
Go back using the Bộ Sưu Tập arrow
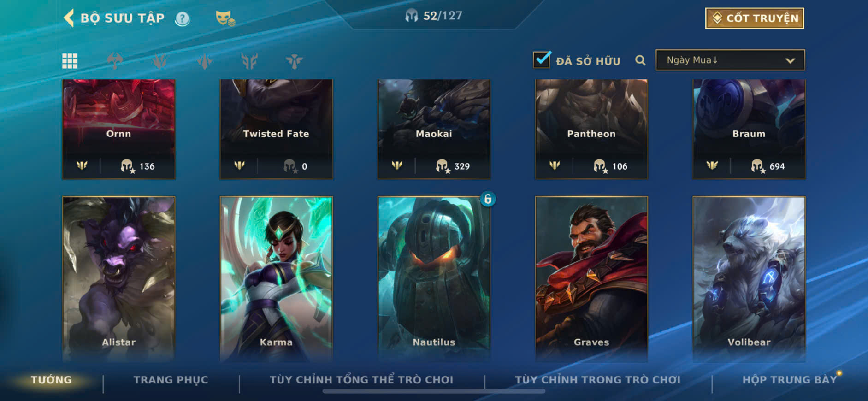pyautogui.click(x=69, y=18)
